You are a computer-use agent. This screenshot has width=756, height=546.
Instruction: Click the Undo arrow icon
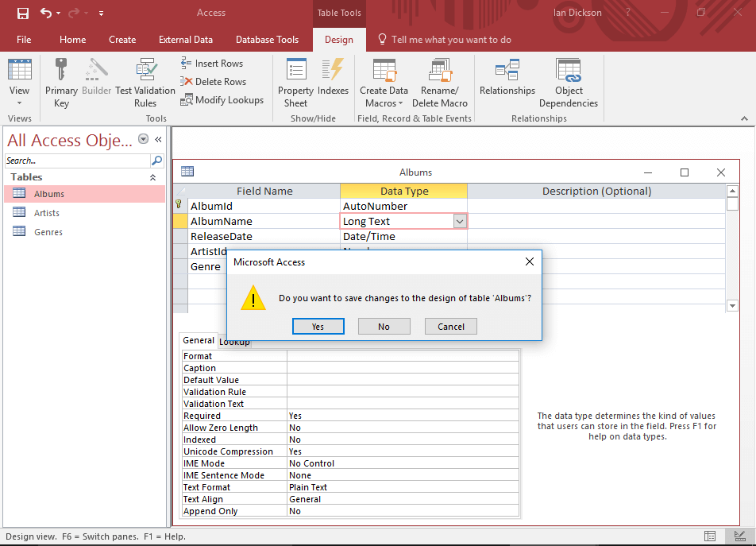point(46,14)
